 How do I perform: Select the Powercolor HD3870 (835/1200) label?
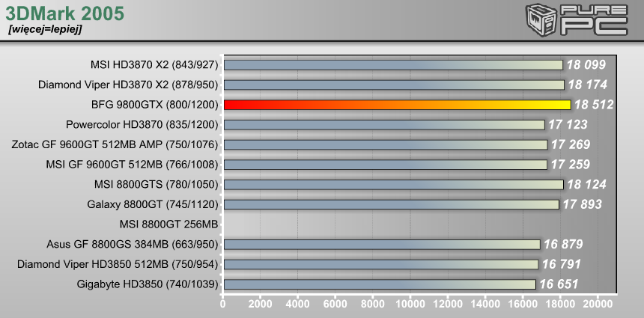click(142, 124)
